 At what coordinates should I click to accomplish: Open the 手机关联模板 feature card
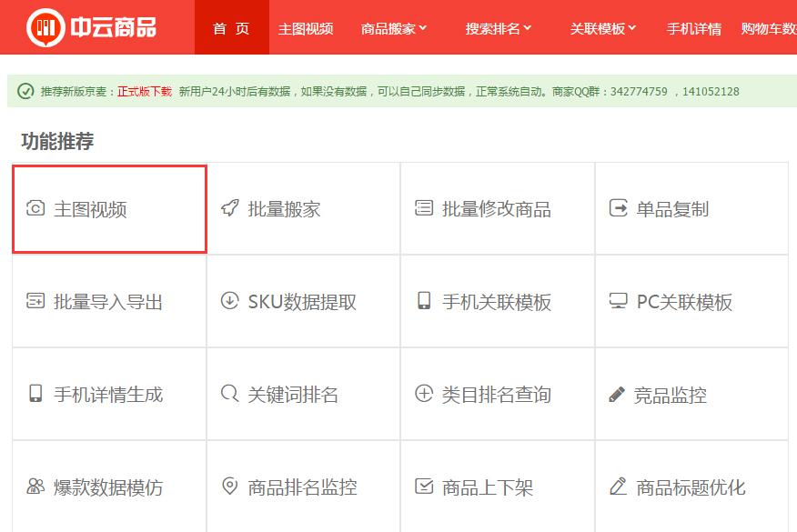pos(498,301)
